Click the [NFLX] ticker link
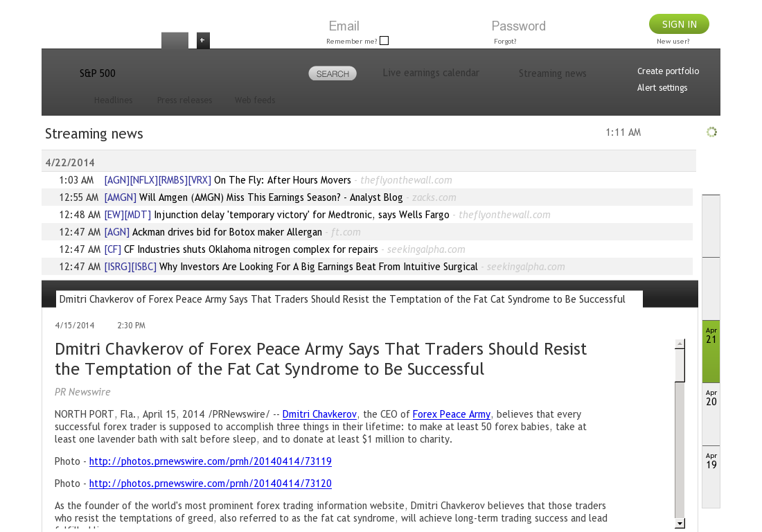 click(144, 180)
